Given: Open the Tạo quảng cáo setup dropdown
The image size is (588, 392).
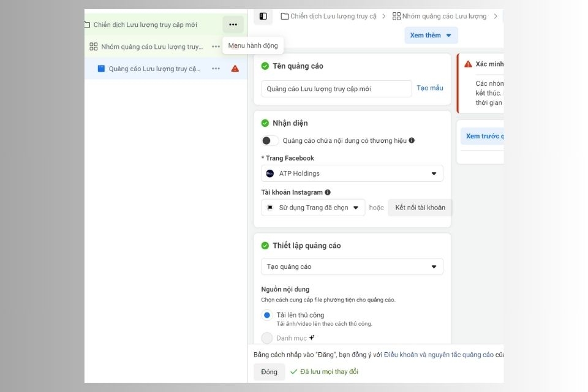Looking at the screenshot, I should [x=352, y=266].
